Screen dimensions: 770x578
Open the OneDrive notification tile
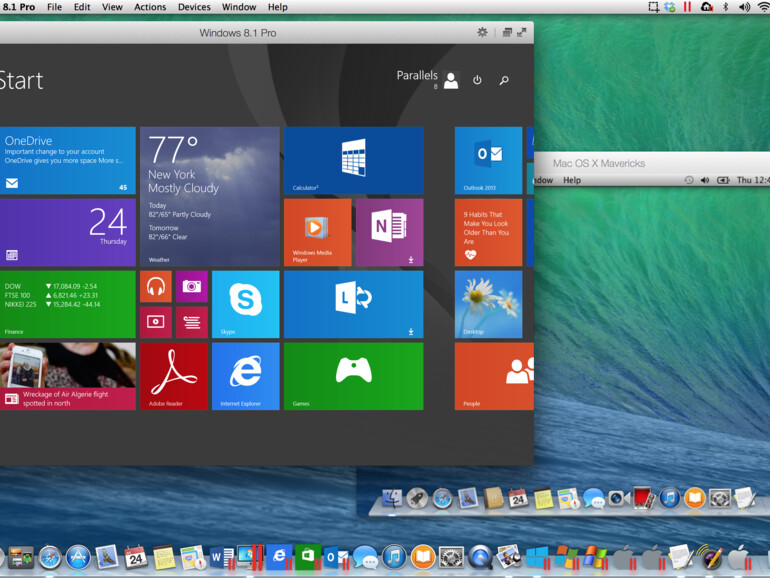pyautogui.click(x=67, y=160)
